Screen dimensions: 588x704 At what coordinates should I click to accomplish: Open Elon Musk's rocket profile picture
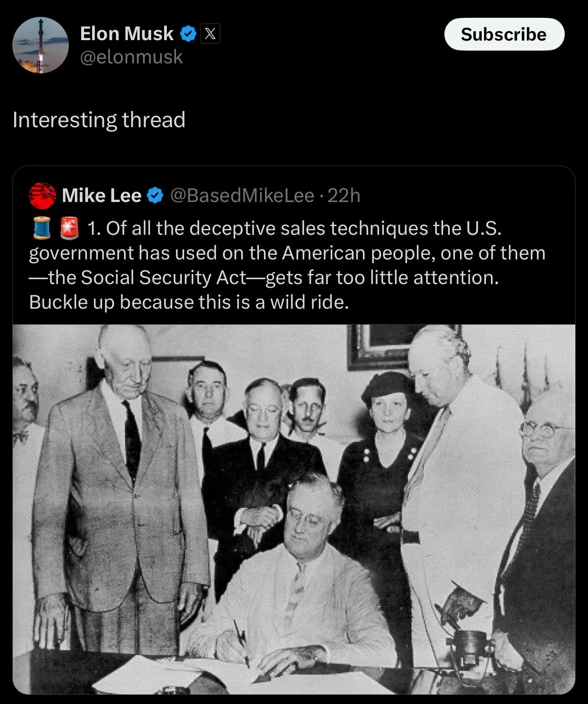click(x=40, y=45)
